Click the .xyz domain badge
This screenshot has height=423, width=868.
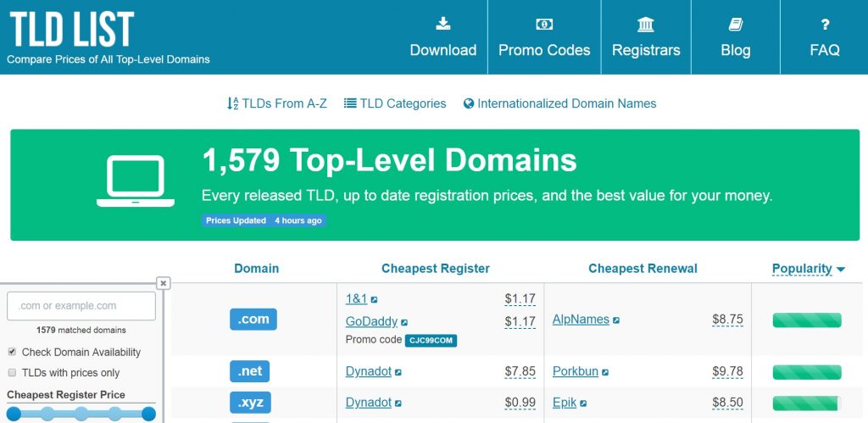[251, 403]
